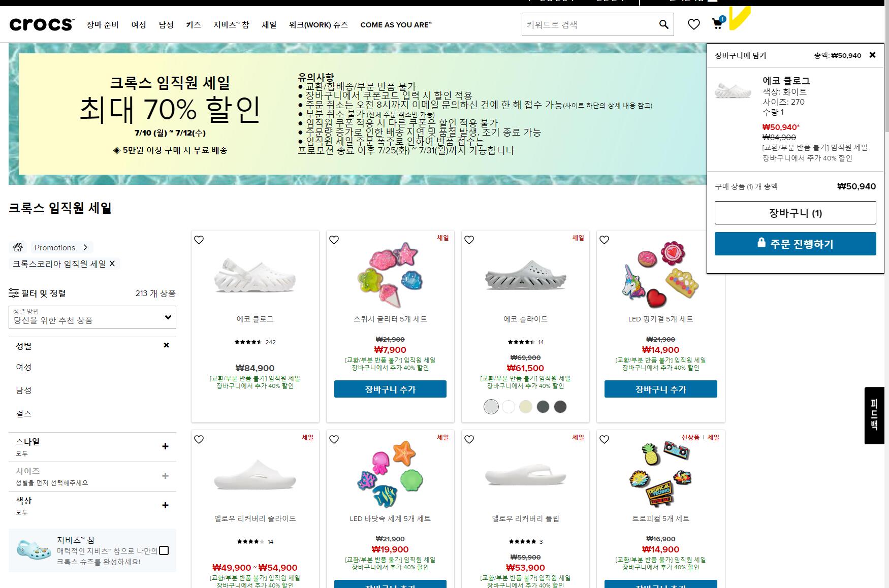
Task: Click the 에코 클로그 title in cart popup
Action: click(786, 81)
